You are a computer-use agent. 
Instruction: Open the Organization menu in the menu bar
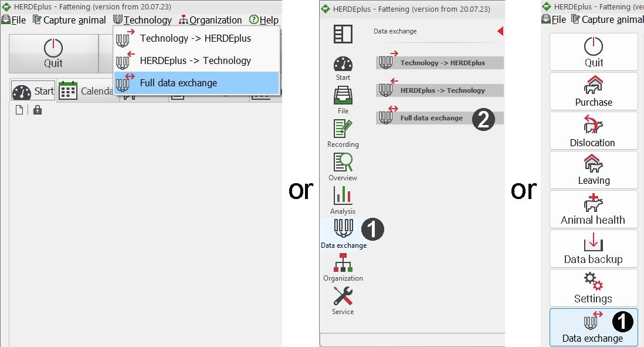[x=211, y=20]
